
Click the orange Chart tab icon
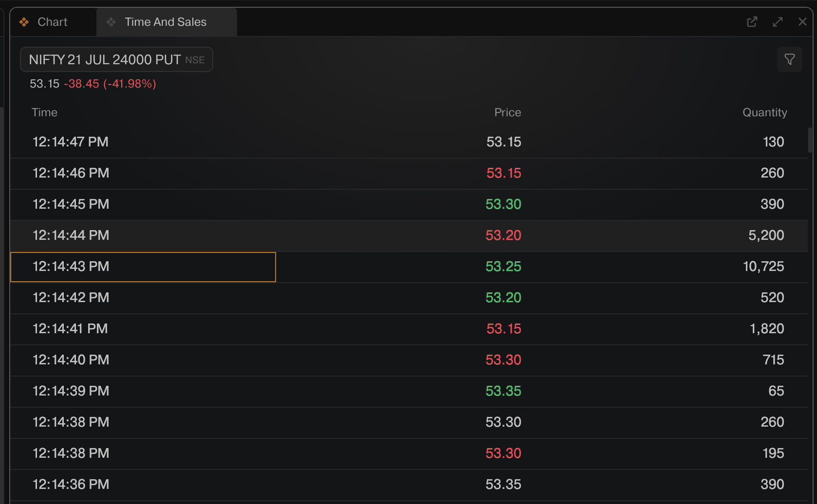(x=24, y=22)
